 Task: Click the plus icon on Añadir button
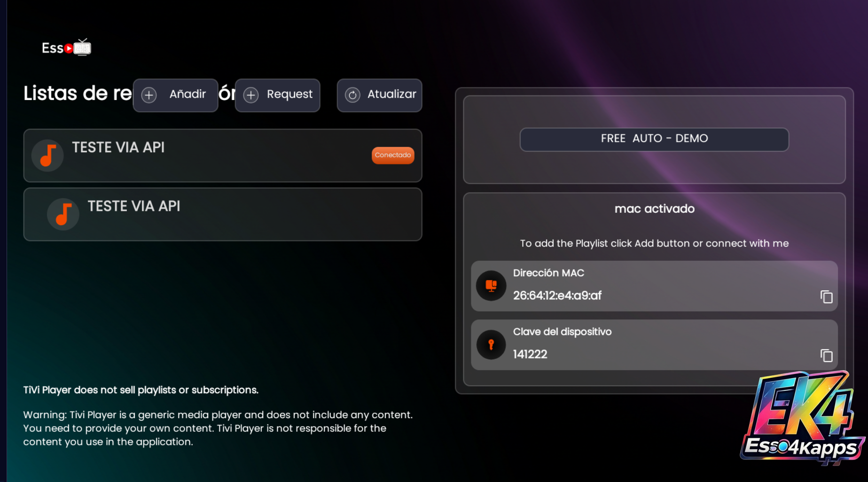pyautogui.click(x=149, y=95)
